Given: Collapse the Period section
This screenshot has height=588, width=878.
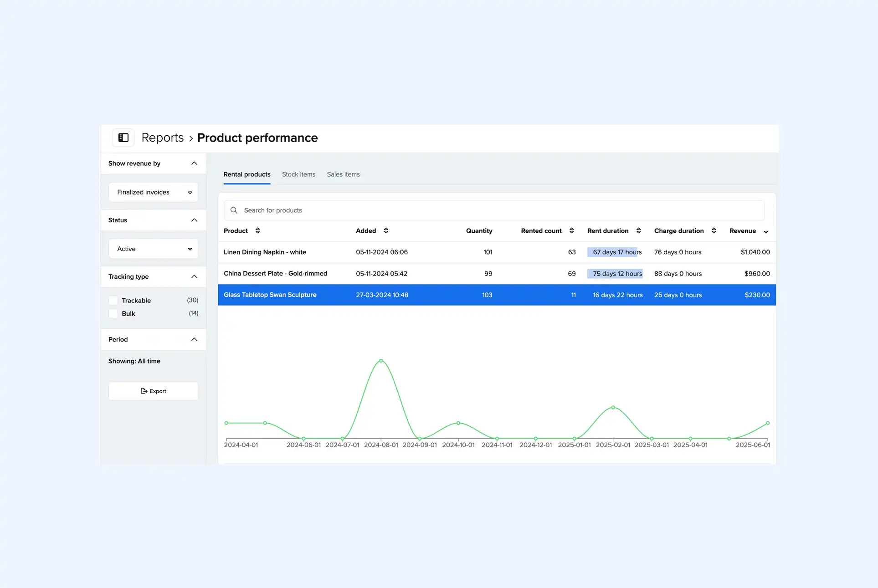Looking at the screenshot, I should point(194,339).
